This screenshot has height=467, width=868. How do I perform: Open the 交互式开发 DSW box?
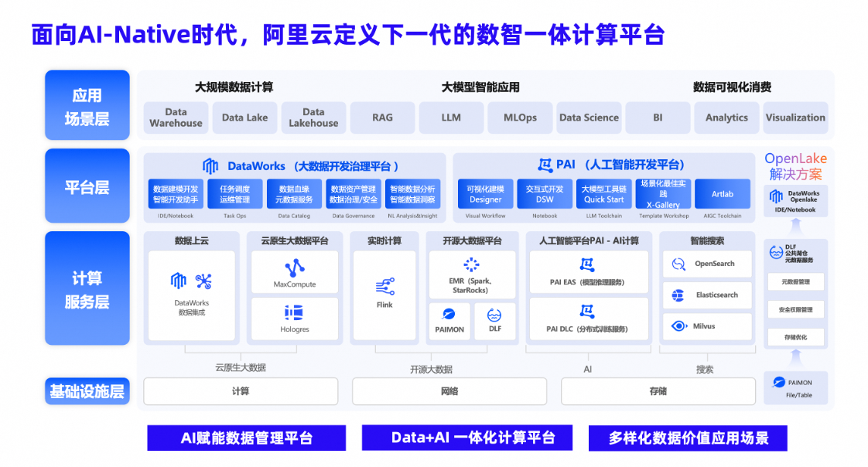click(545, 194)
